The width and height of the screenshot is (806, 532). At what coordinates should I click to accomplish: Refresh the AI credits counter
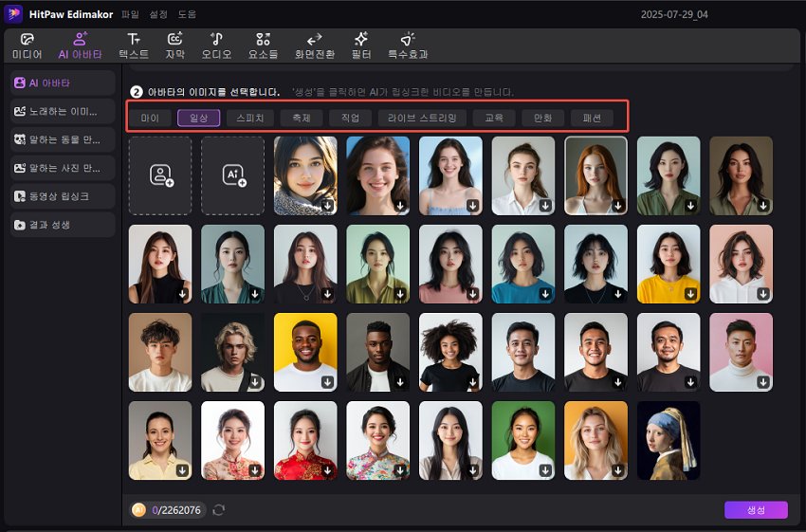pos(218,510)
